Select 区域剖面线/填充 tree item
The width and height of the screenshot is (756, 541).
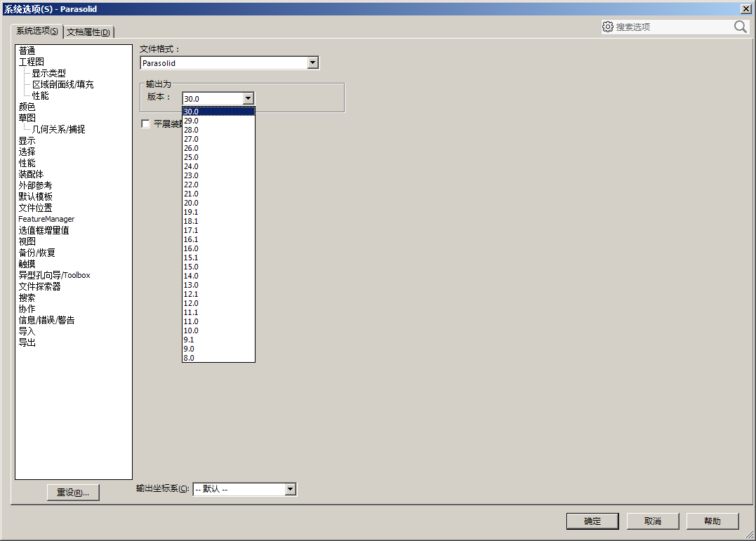point(62,84)
